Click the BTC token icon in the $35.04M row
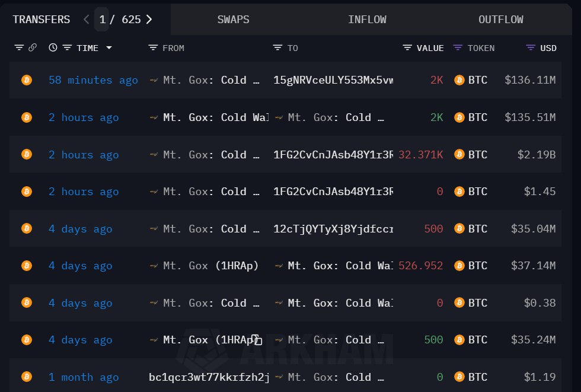The width and height of the screenshot is (581, 392). 459,229
